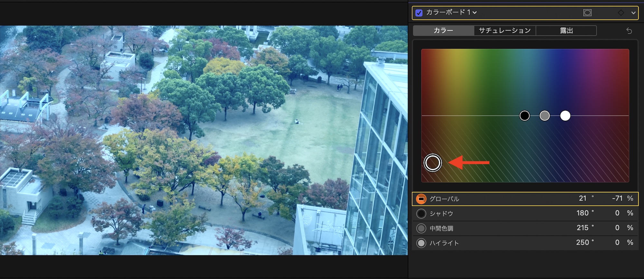Image resolution: width=644 pixels, height=279 pixels.
Task: Click the white highlights puck on the color board
Action: [565, 116]
